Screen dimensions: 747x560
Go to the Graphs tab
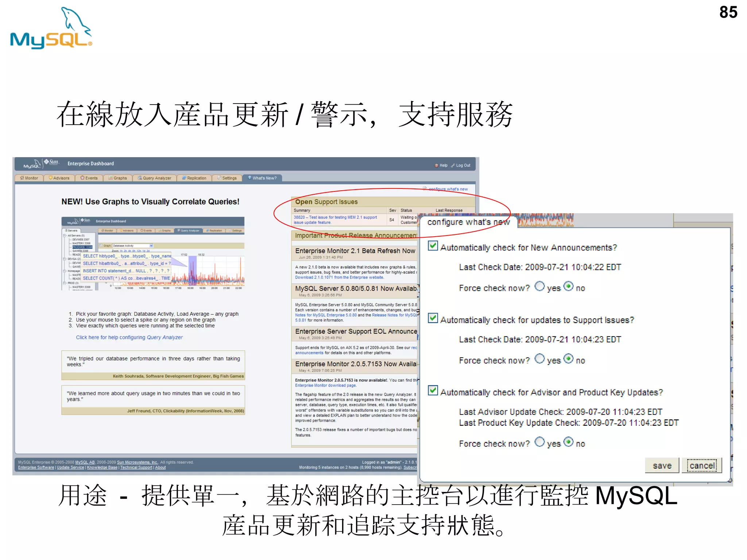coord(118,178)
